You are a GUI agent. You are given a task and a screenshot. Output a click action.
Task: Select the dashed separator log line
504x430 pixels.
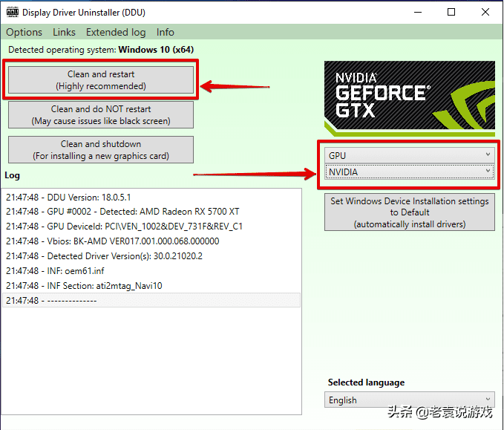[151, 300]
